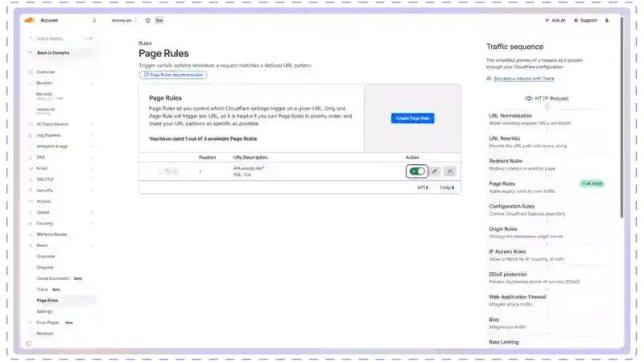Click the edit wrench icon for page rule

435,171
